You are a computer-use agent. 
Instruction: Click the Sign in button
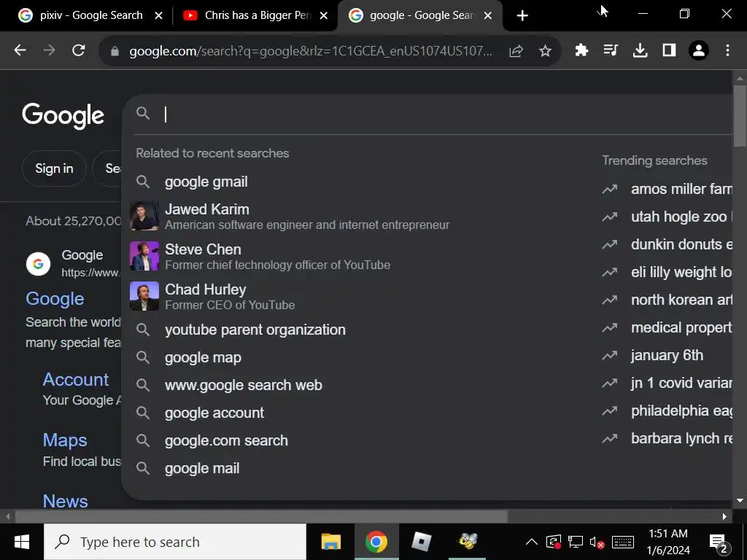click(54, 168)
